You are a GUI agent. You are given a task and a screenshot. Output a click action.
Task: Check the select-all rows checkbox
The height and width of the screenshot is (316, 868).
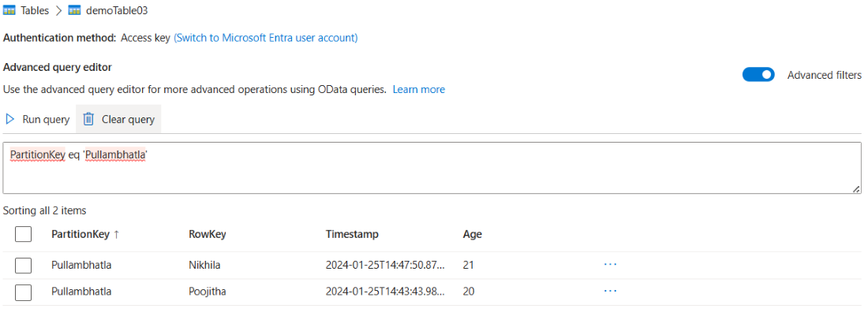pos(24,234)
